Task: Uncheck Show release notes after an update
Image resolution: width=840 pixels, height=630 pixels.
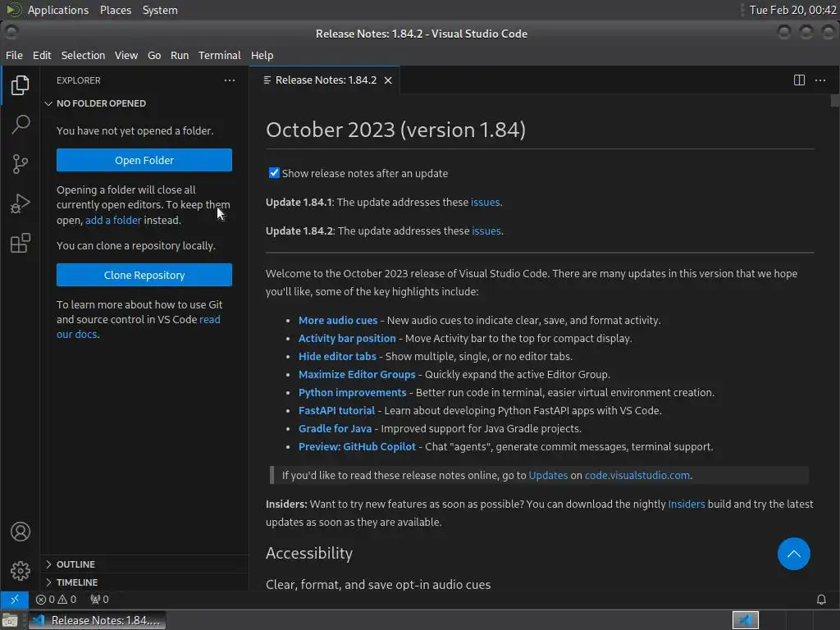Action: point(274,173)
